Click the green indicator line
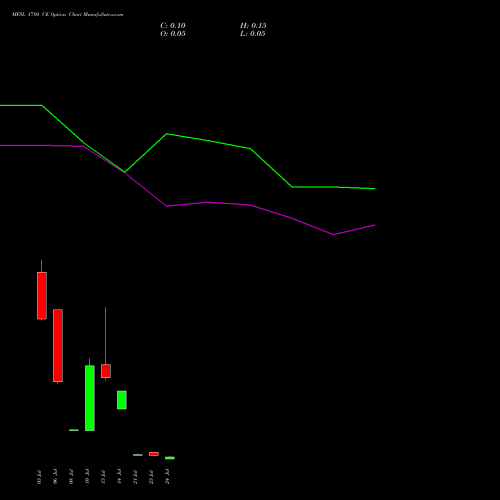500x500 pixels. [x=208, y=140]
